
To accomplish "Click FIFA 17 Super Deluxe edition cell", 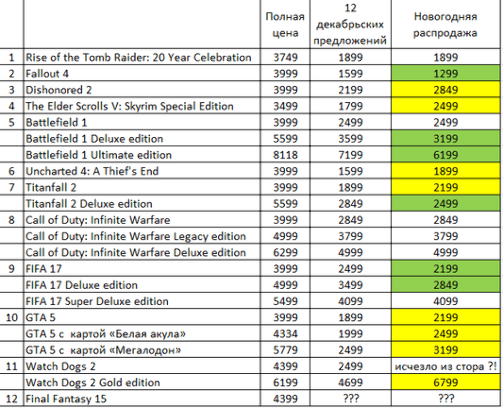I will pos(142,301).
